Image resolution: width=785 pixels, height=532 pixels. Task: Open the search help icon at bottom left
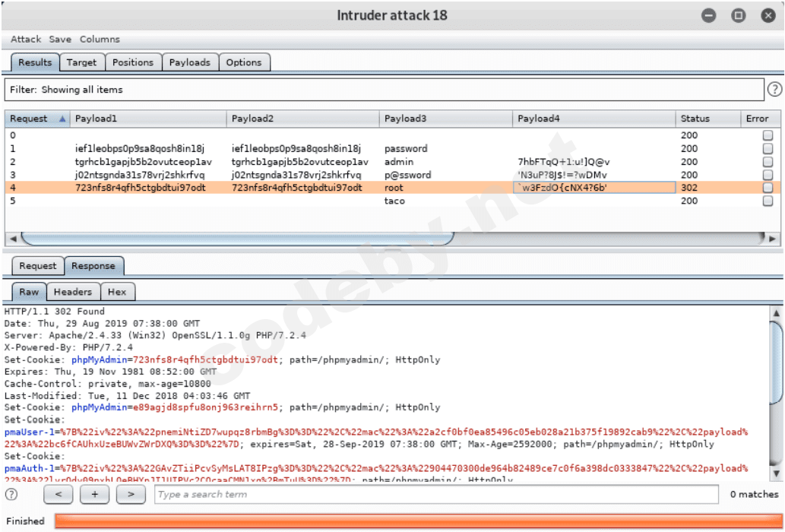pyautogui.click(x=11, y=495)
